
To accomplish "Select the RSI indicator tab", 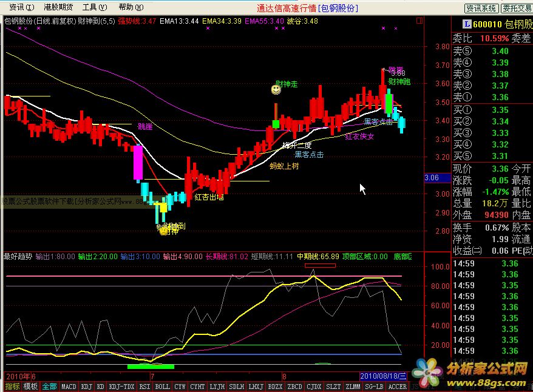I will (145, 387).
